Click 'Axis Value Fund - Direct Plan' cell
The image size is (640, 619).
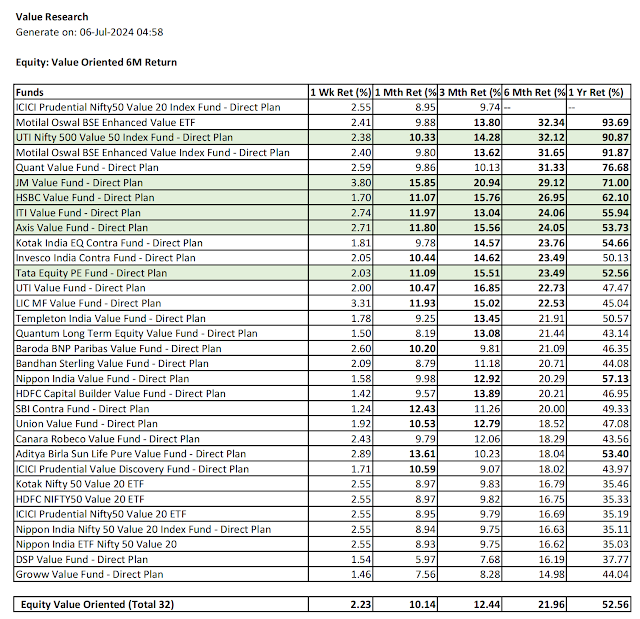pyautogui.click(x=161, y=228)
